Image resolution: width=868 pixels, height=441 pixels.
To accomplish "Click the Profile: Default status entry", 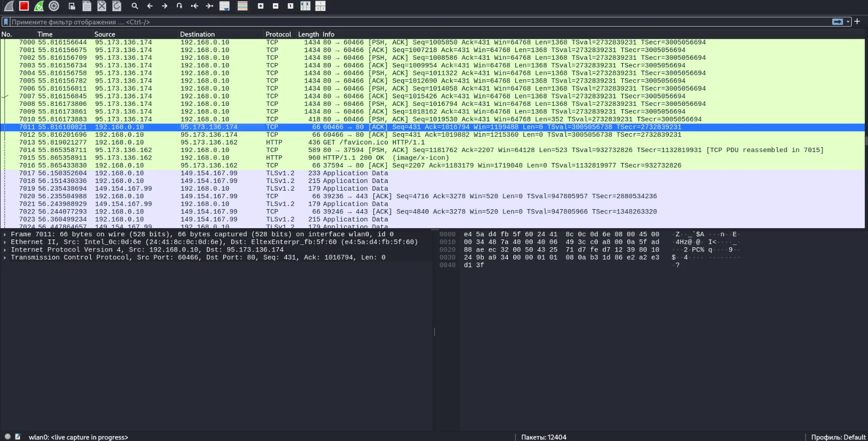I will (838, 437).
